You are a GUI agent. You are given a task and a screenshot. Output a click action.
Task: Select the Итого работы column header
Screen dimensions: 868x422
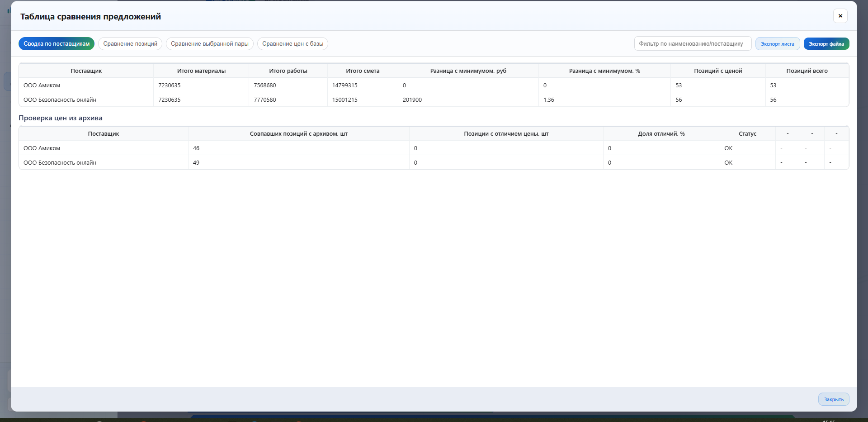288,71
